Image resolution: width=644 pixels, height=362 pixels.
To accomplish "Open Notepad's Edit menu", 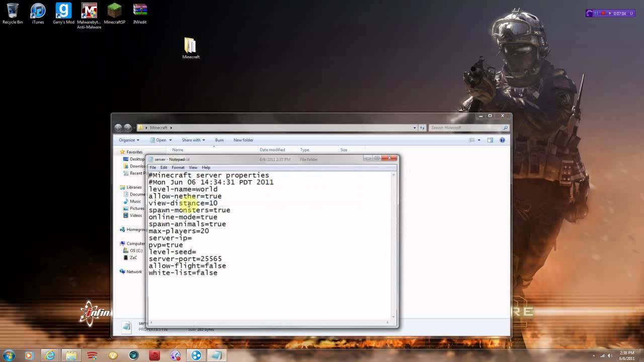I will pos(164,167).
